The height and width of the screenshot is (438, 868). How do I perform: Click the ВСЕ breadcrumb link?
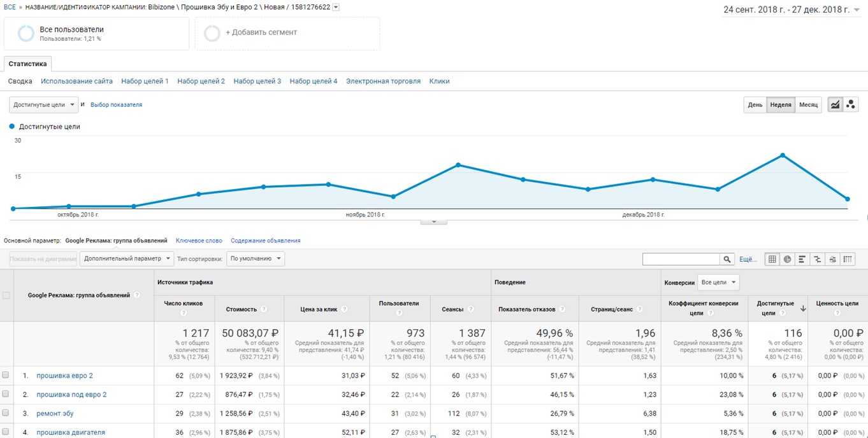[x=10, y=7]
